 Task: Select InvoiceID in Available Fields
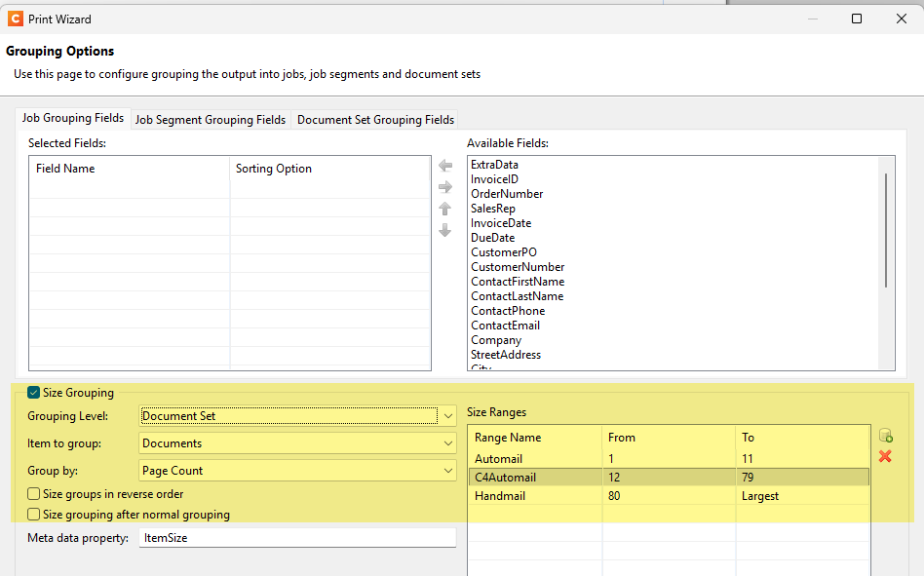pyautogui.click(x=494, y=179)
